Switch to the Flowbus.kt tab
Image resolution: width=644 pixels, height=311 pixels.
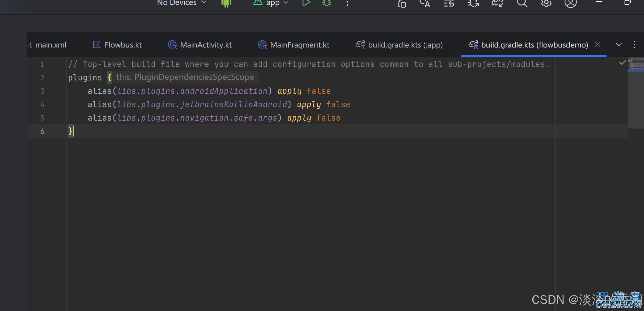click(117, 45)
